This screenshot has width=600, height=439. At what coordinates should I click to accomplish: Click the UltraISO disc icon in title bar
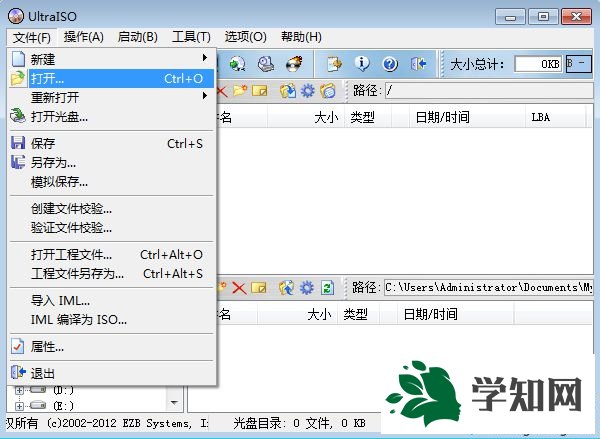[x=16, y=16]
